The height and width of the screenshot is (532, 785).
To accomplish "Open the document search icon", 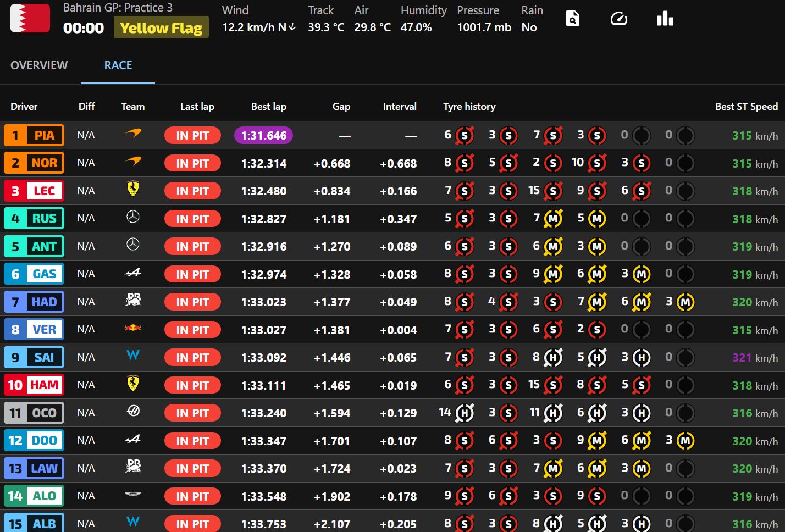I will point(573,19).
